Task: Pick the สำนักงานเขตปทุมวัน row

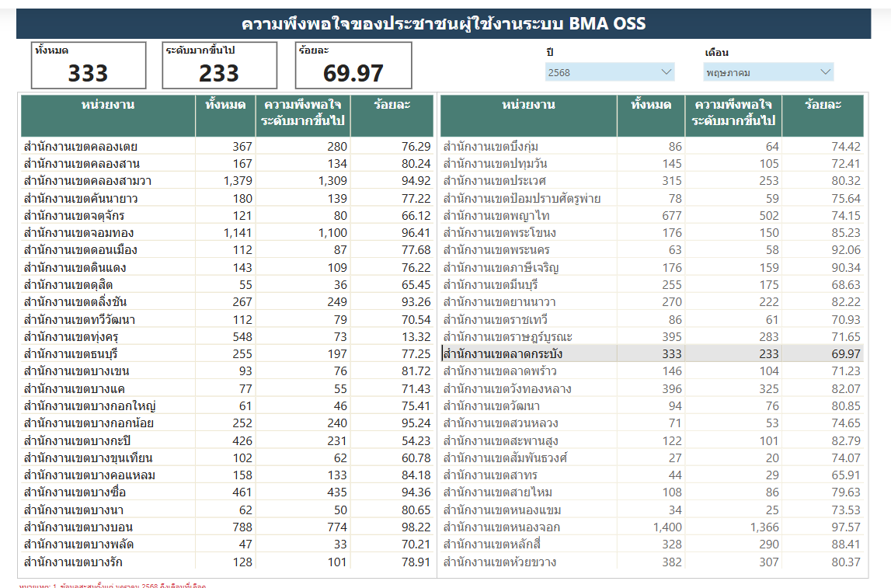Action: pyautogui.click(x=653, y=164)
